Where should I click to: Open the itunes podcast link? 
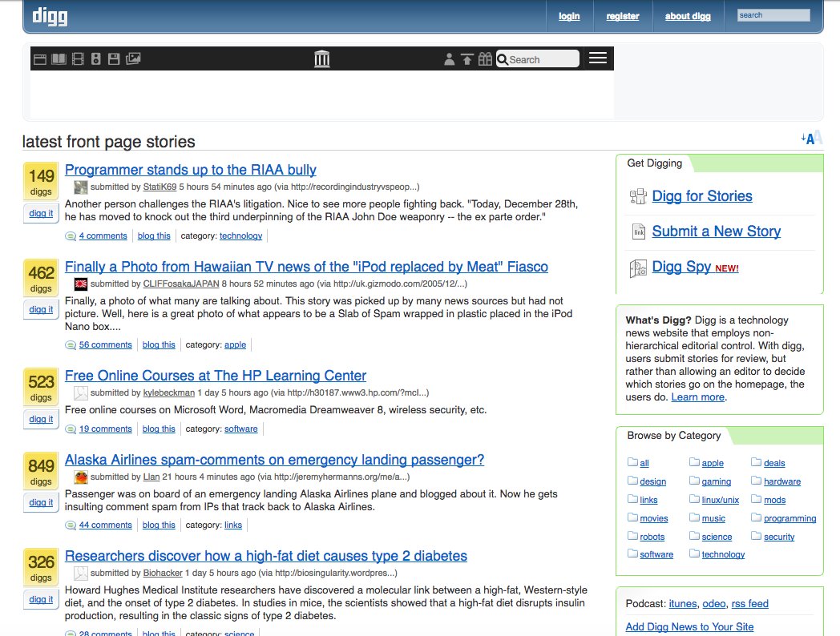click(683, 604)
